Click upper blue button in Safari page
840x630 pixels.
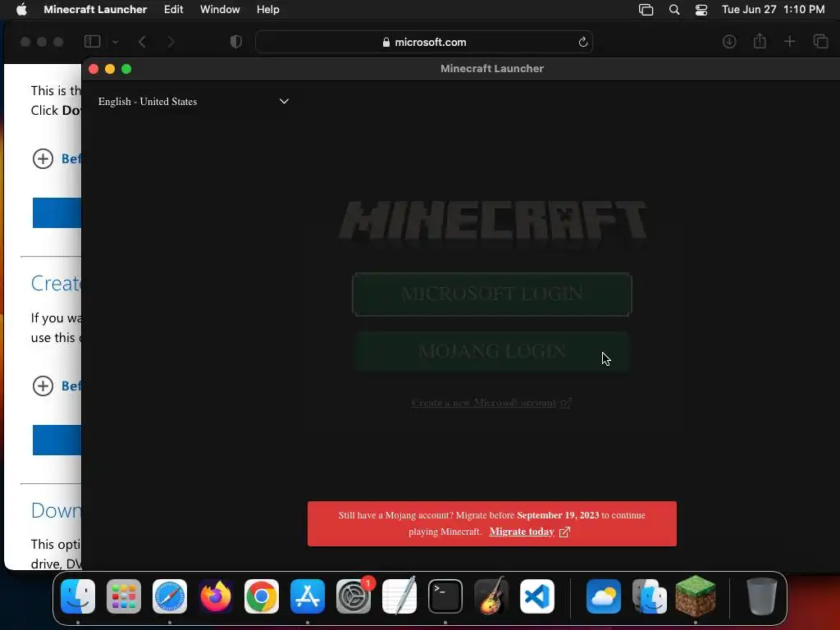[57, 212]
